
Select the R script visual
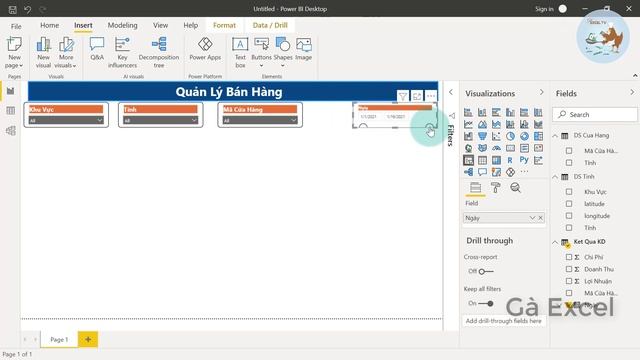click(510, 160)
